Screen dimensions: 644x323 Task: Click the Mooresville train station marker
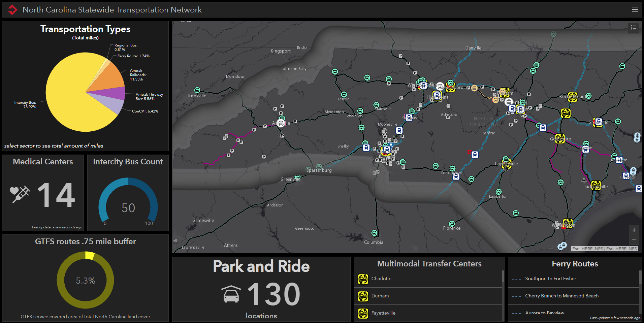[399, 130]
